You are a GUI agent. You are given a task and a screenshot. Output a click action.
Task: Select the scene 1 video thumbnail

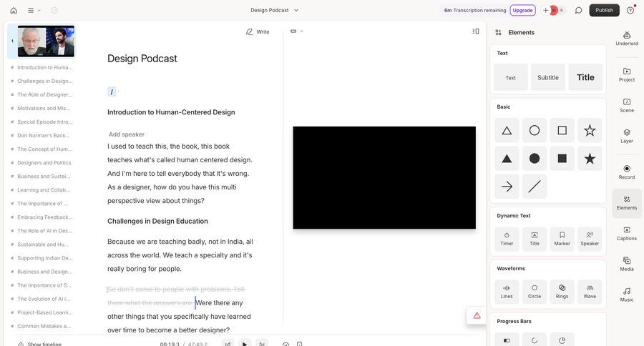(46, 41)
